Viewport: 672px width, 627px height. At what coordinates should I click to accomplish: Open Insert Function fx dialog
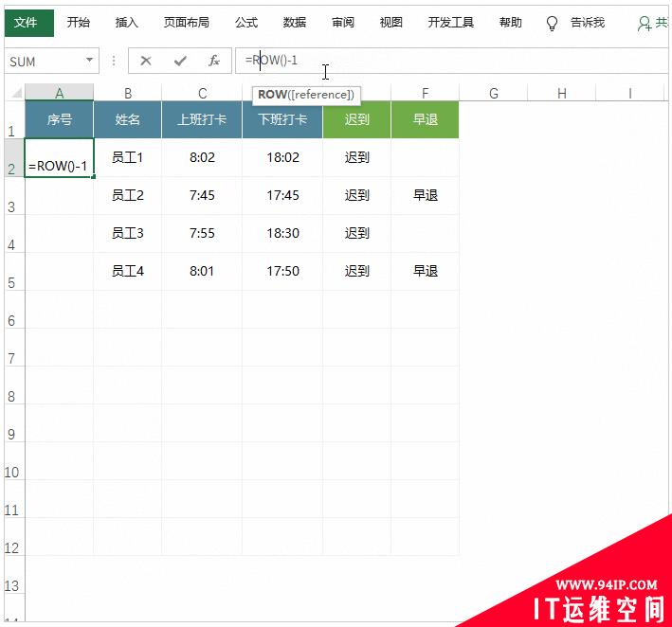point(214,61)
